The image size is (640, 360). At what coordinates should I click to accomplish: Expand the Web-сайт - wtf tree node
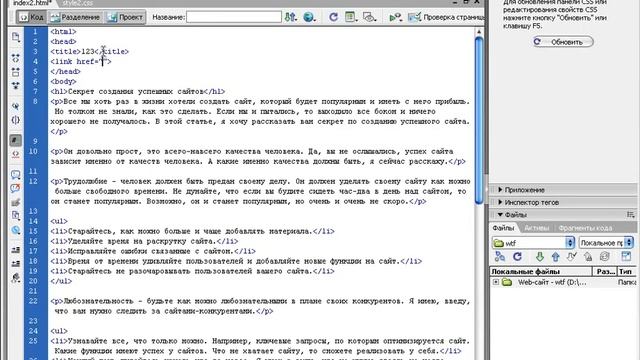(x=496, y=282)
